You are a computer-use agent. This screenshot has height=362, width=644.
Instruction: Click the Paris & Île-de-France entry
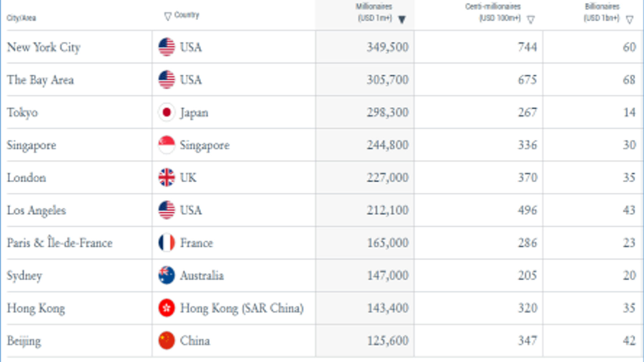click(60, 243)
